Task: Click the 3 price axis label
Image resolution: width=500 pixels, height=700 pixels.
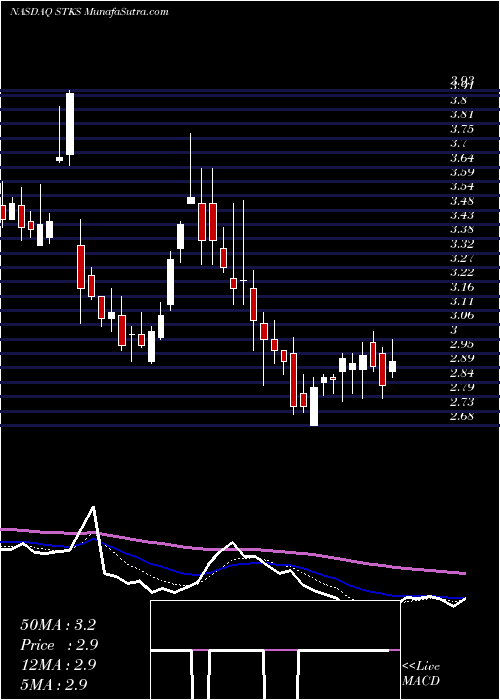Action: click(454, 330)
